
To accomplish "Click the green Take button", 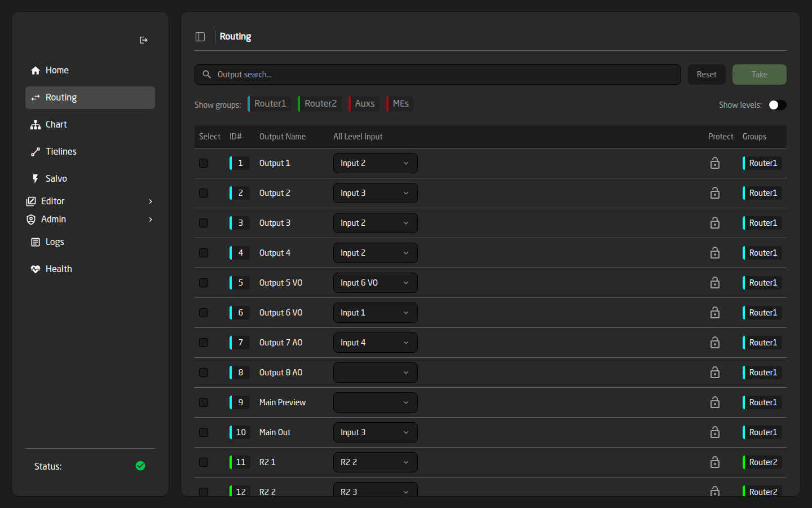I will pos(760,75).
